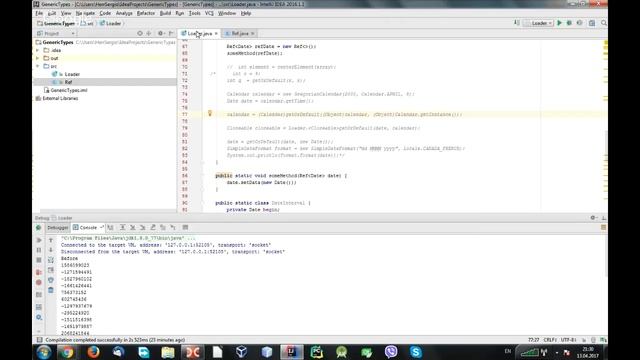Click Step Out icon in debug toolbar
The image size is (640, 360).
153,228
